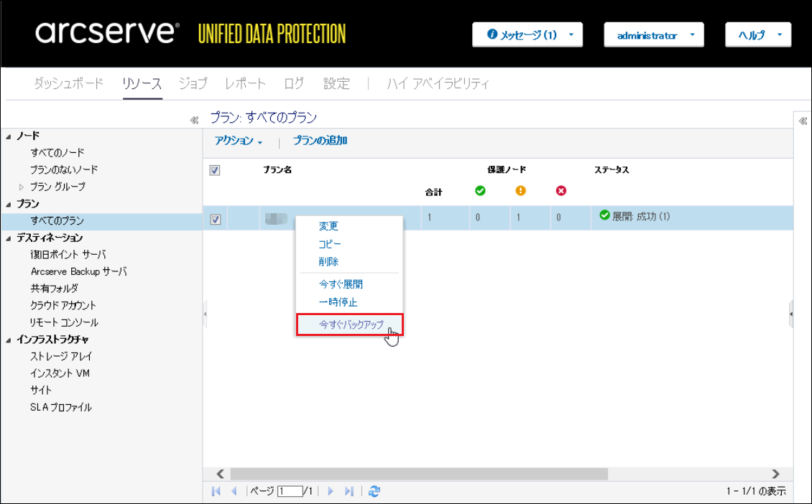The height and width of the screenshot is (504, 812).
Task: Select プランのないノード in the tree
Action: tap(64, 169)
